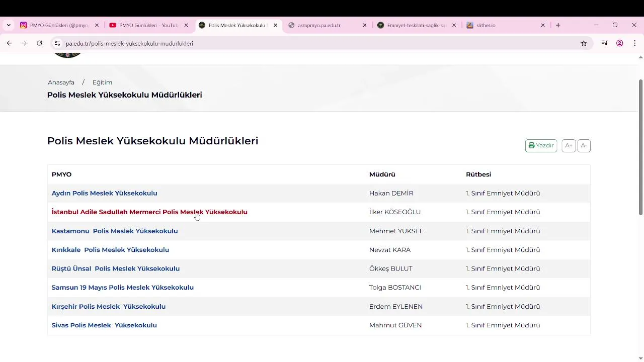Open the media controls icon in the toolbar
This screenshot has width=644, height=362.
(605, 43)
